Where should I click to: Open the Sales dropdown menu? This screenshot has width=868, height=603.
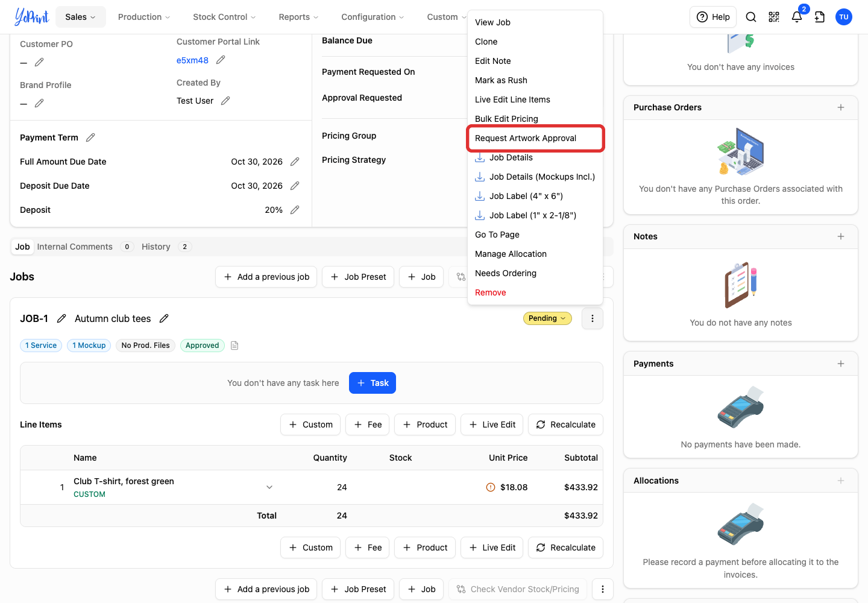coord(81,17)
